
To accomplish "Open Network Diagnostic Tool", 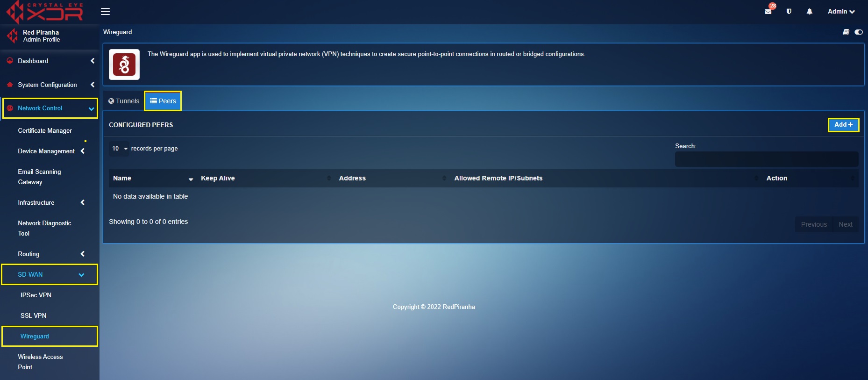I will click(44, 228).
